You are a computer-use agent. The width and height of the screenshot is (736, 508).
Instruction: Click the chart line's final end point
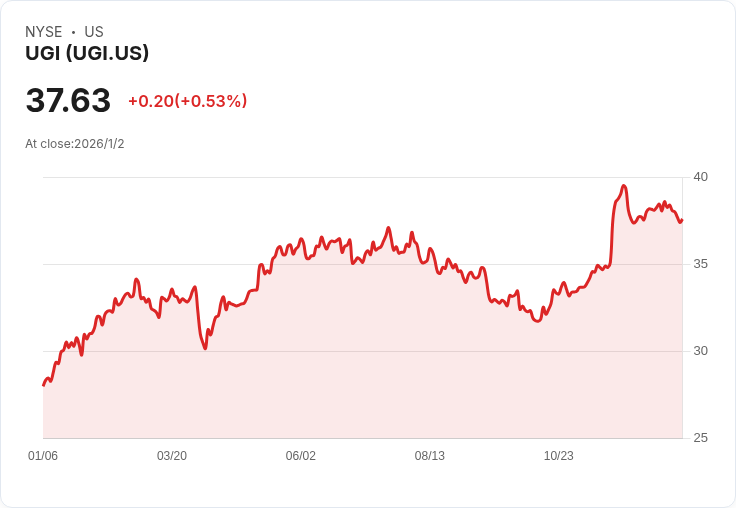click(682, 220)
